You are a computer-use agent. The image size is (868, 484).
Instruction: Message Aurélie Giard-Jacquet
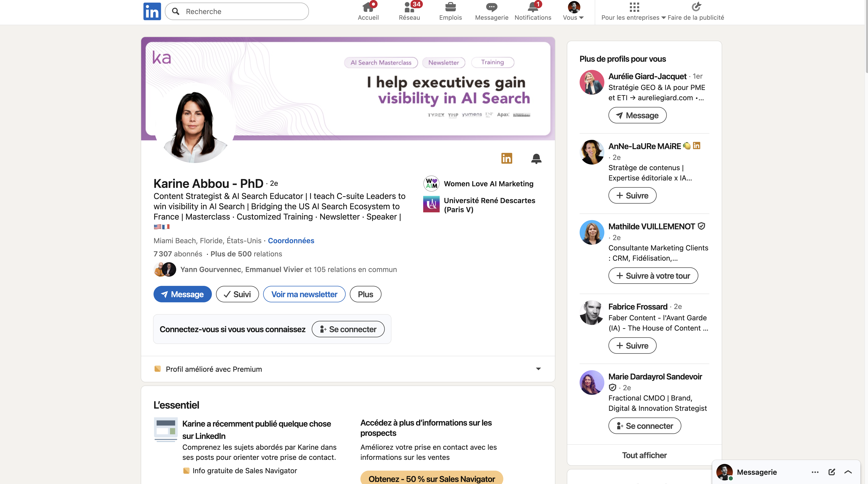(x=637, y=115)
